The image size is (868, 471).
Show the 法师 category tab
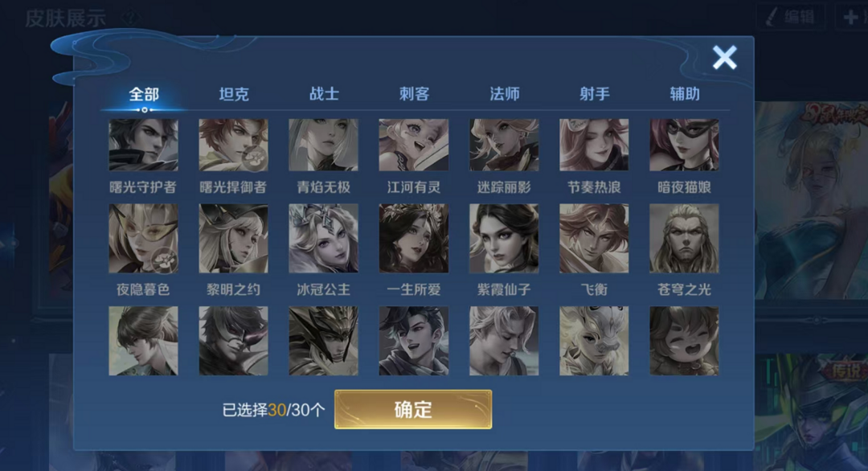pyautogui.click(x=504, y=94)
